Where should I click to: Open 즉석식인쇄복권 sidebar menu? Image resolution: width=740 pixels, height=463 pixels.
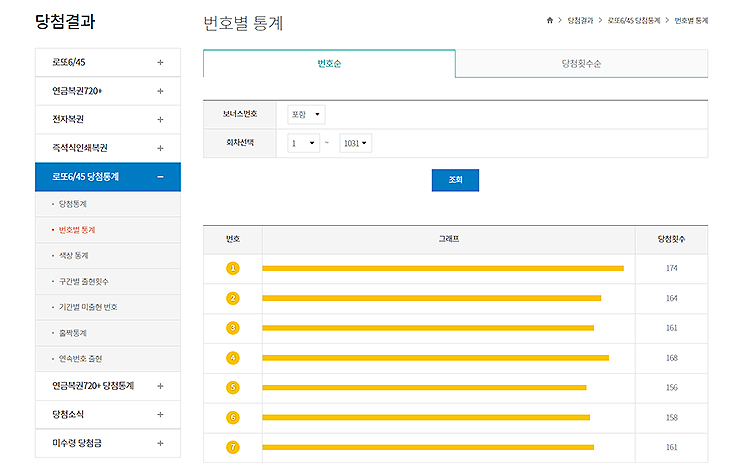pyautogui.click(x=108, y=148)
